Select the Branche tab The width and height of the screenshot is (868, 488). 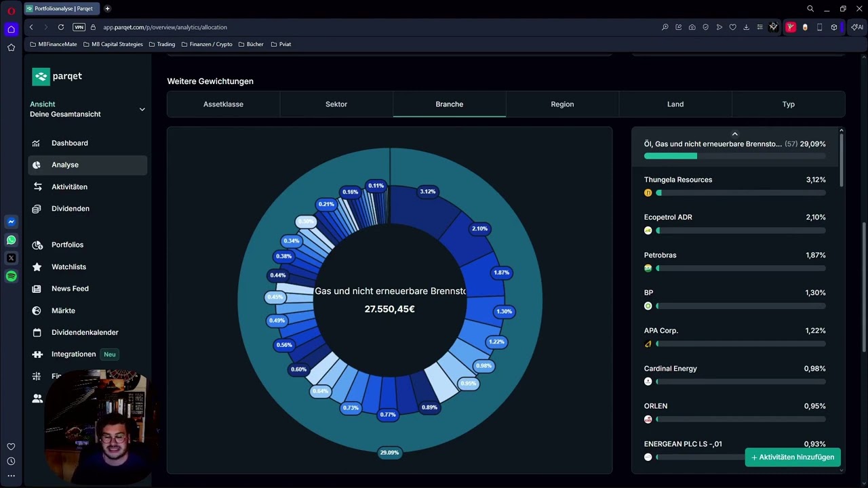[450, 104]
